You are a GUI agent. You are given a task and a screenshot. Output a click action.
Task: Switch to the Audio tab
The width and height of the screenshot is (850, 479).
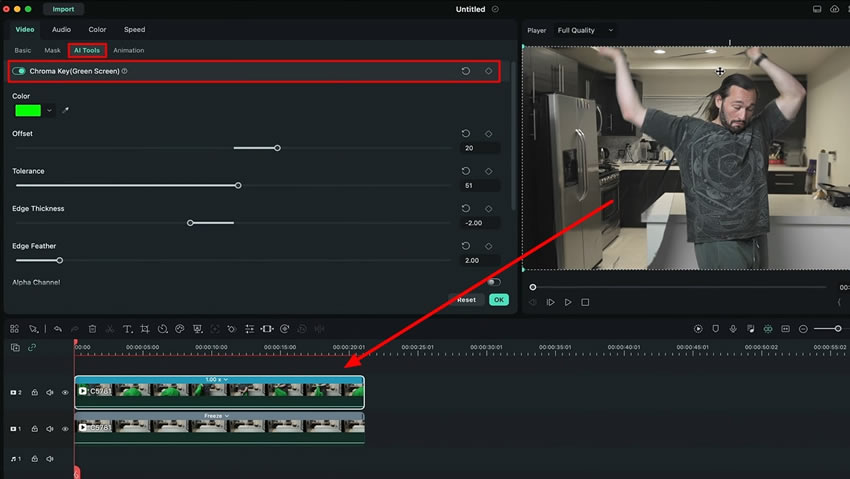[61, 29]
